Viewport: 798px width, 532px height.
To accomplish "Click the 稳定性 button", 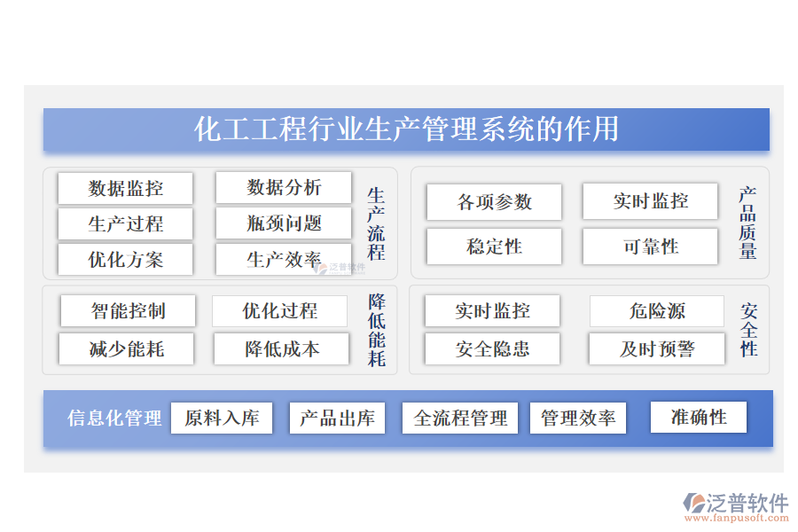I will (492, 246).
